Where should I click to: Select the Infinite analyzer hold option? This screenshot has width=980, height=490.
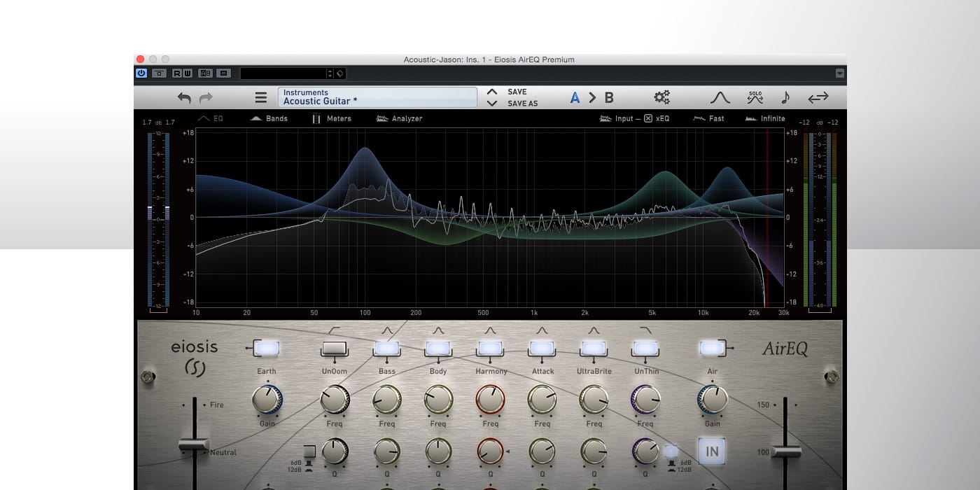pos(765,118)
